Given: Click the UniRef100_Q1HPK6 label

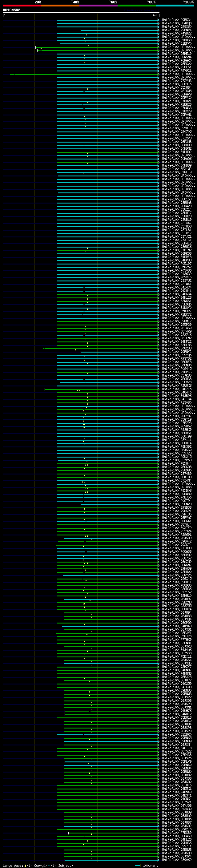Looking at the screenshot, I should pyautogui.click(x=177, y=372).
